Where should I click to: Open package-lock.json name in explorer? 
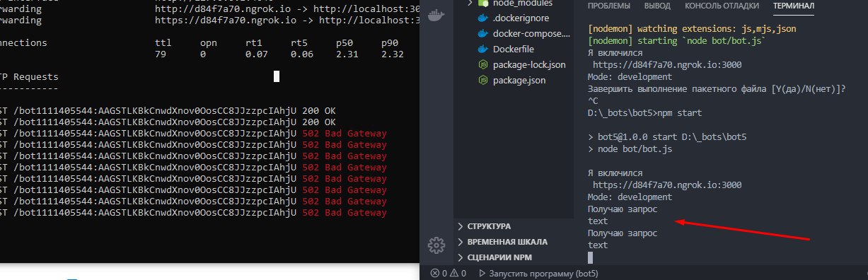(529, 65)
